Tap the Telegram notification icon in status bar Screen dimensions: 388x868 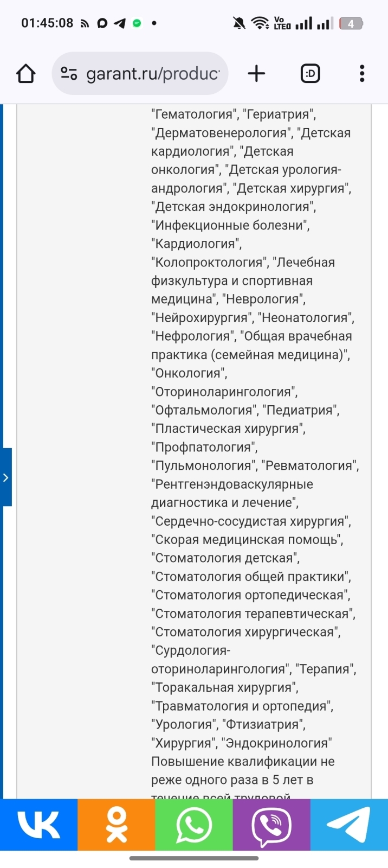(x=120, y=23)
